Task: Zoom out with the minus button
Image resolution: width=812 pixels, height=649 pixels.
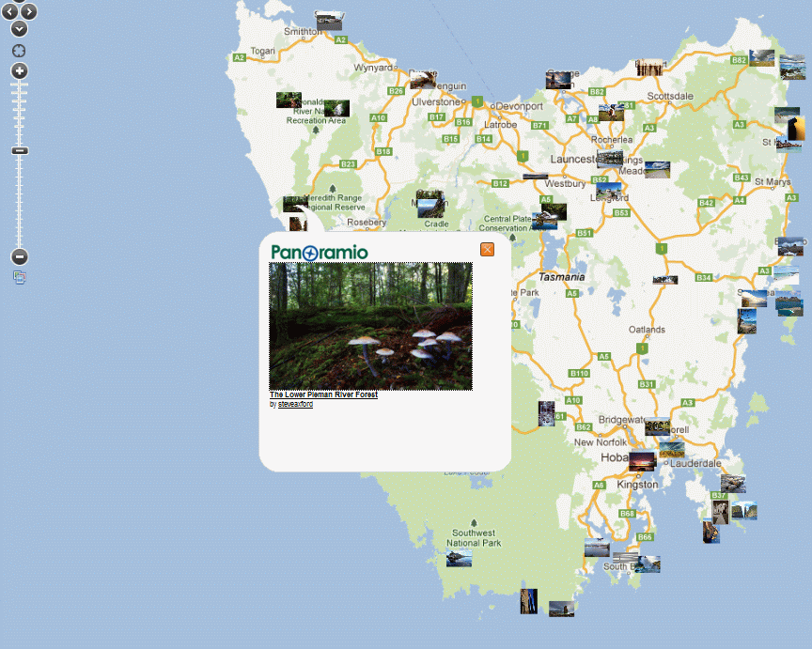Action: (19, 256)
